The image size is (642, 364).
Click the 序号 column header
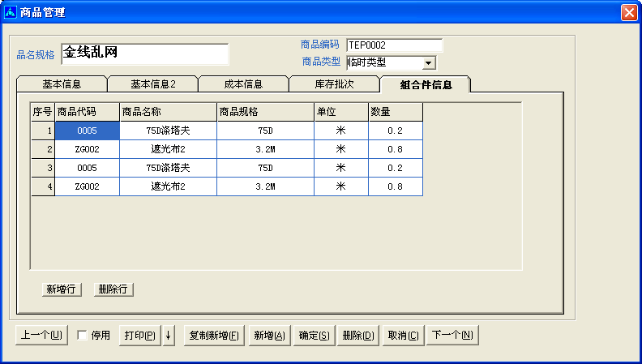pyautogui.click(x=43, y=112)
